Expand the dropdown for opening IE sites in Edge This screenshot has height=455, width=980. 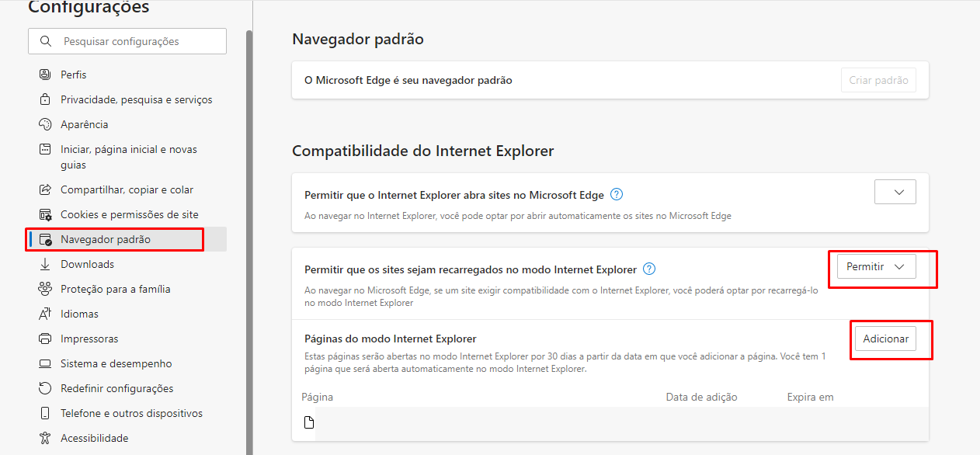tap(895, 192)
